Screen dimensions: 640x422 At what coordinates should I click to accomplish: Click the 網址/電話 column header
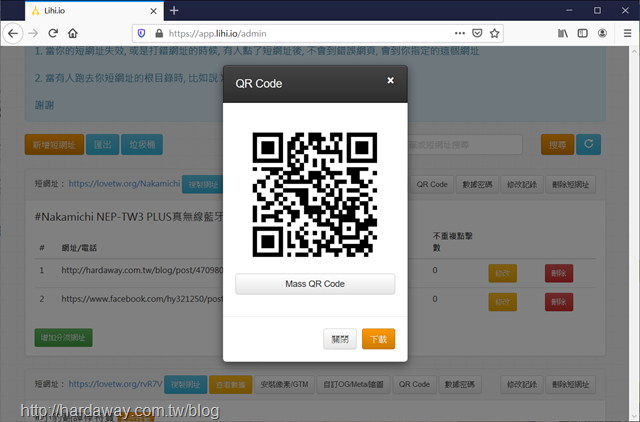79,248
